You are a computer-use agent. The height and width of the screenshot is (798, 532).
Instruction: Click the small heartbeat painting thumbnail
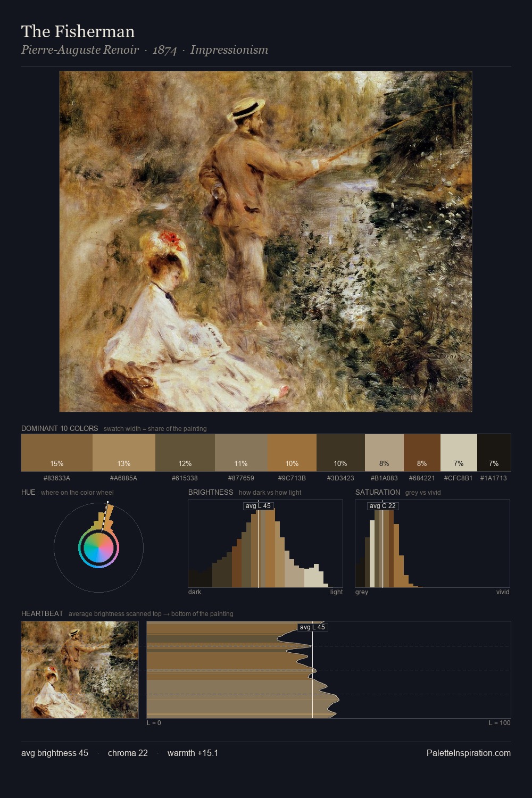[80, 670]
